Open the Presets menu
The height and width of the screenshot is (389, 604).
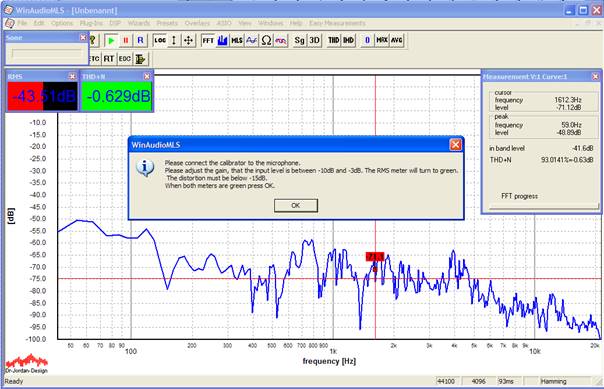pyautogui.click(x=167, y=23)
